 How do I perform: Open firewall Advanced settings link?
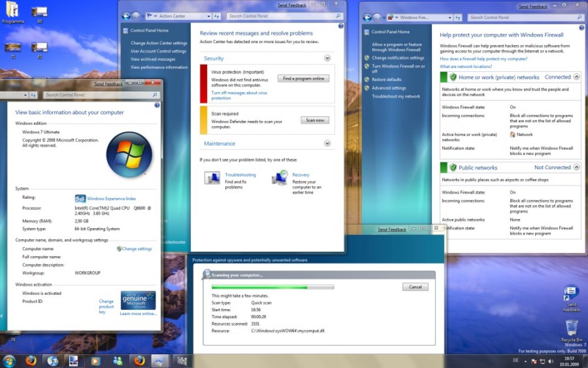[x=389, y=88]
